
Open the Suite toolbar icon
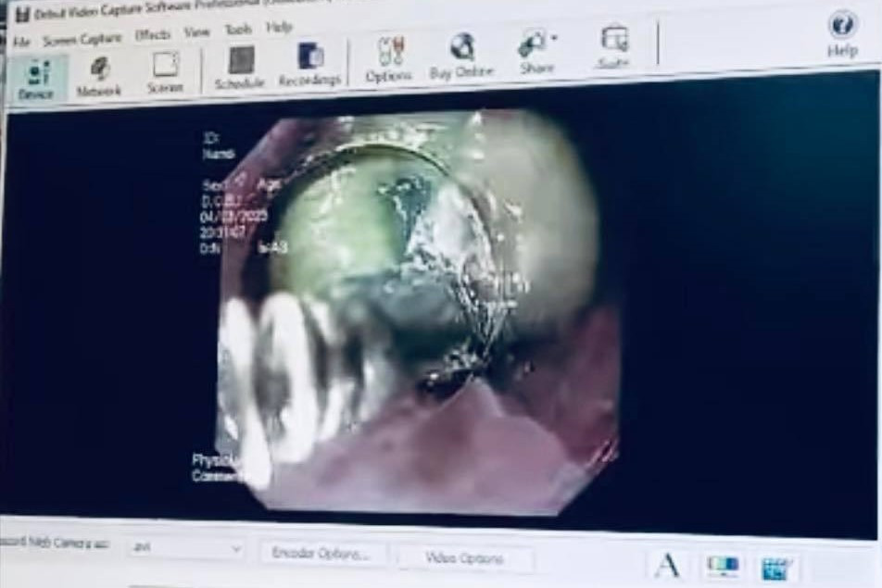coord(613,46)
